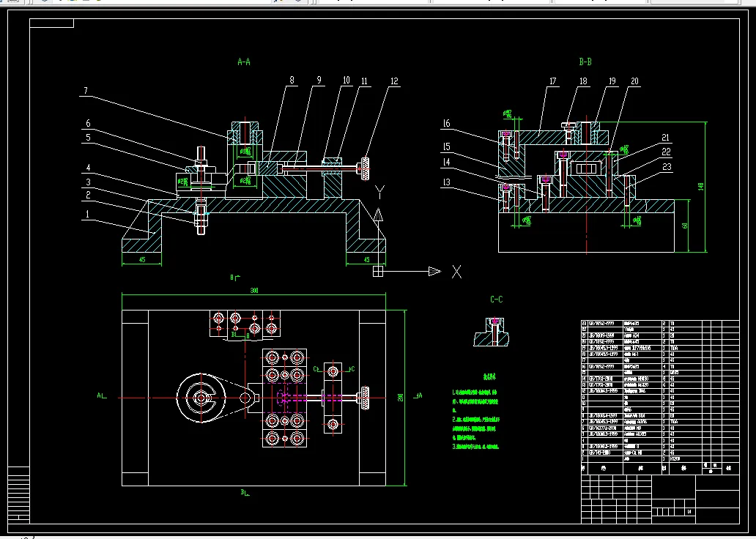756x539 pixels.
Task: Click the "Y" axis label
Action: coord(379,193)
